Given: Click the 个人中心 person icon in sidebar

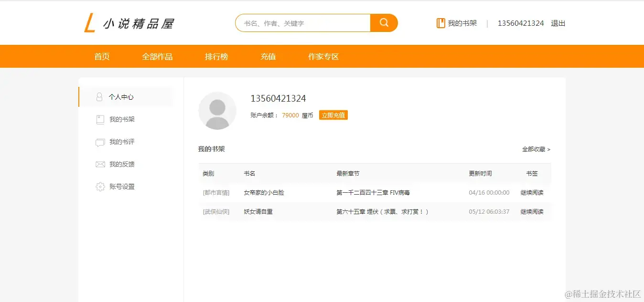Looking at the screenshot, I should 99,97.
